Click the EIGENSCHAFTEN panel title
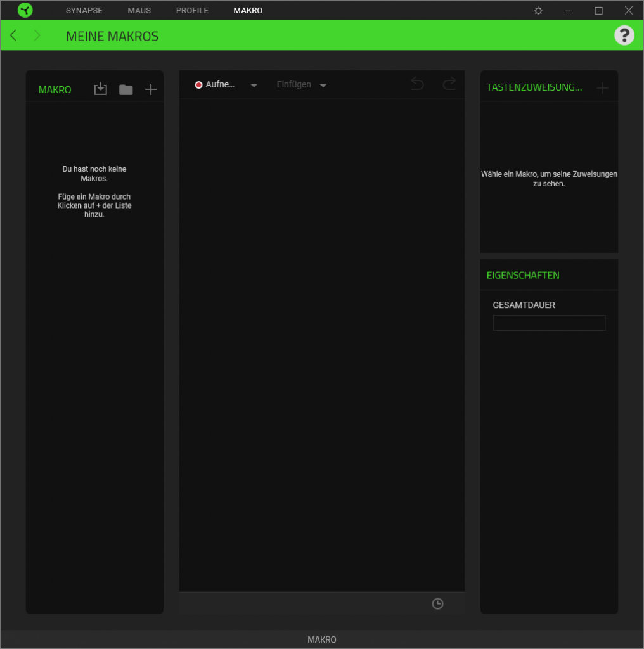This screenshot has width=644, height=649. [x=523, y=275]
